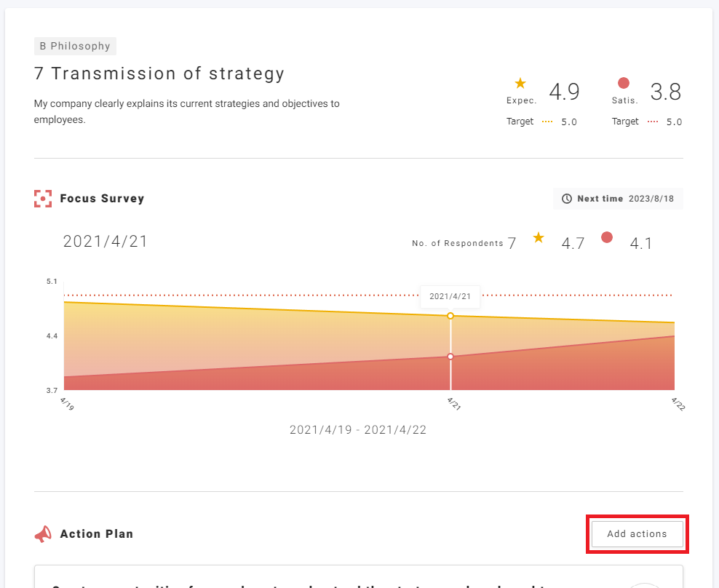
Task: Click the yellow star above Expec.
Action: tap(520, 84)
